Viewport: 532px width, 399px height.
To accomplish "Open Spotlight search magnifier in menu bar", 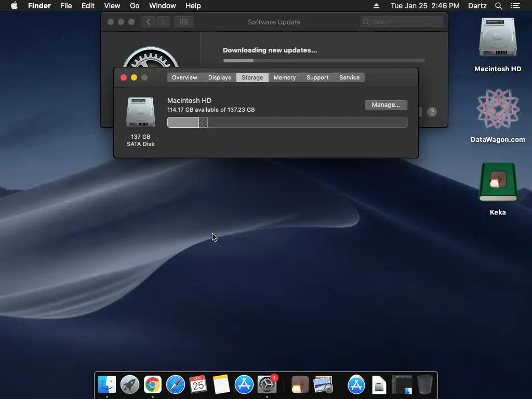I will 498,6.
